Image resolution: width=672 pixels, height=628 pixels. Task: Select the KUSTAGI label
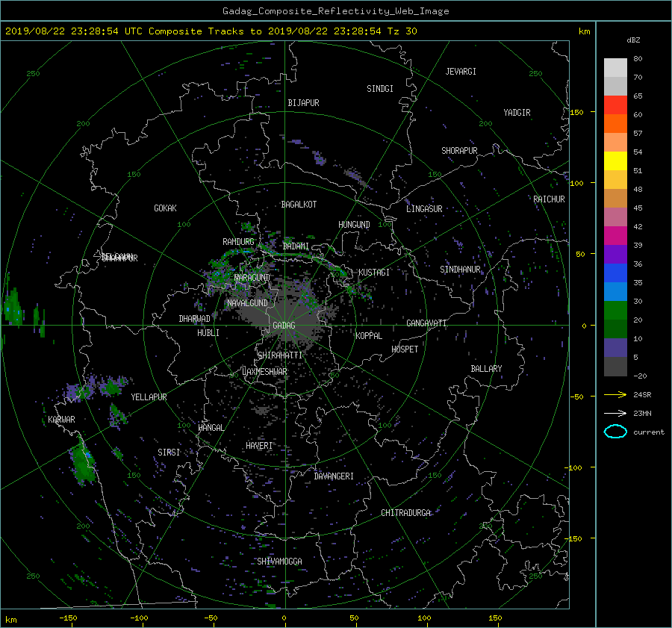374,273
